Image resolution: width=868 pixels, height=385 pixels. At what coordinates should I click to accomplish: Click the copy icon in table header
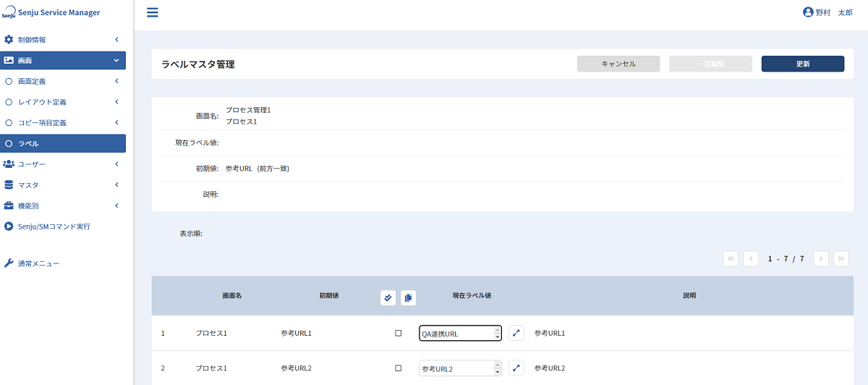(x=408, y=297)
